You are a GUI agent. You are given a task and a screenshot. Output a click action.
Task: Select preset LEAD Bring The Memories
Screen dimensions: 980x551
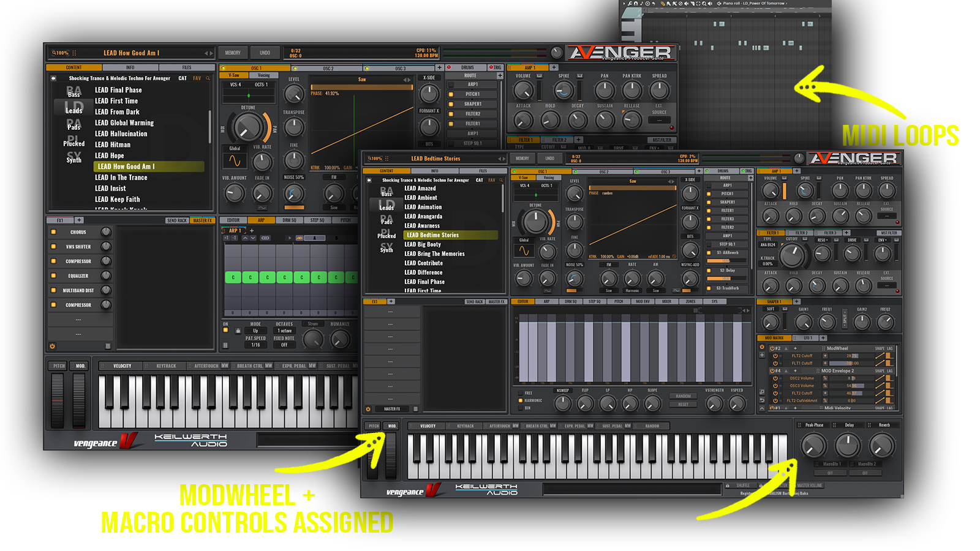[x=434, y=253]
